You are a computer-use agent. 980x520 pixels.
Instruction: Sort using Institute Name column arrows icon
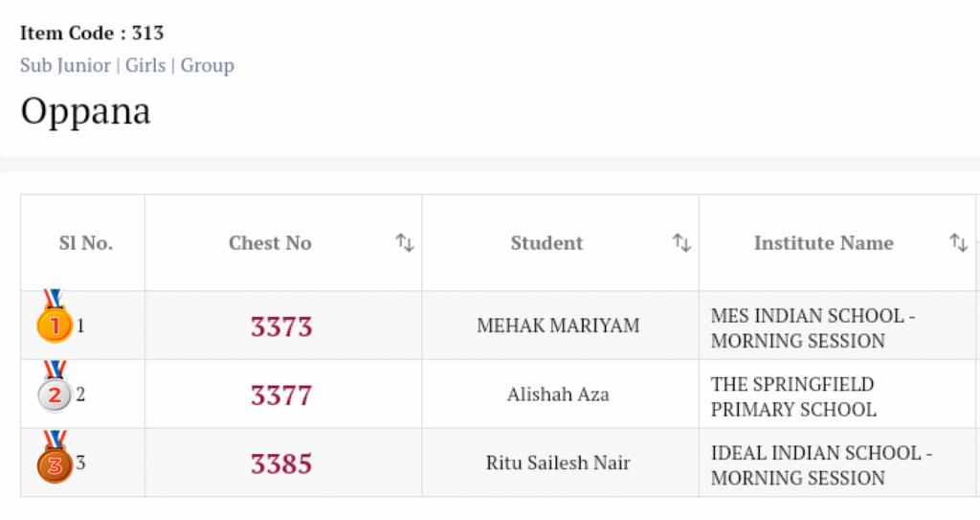958,243
